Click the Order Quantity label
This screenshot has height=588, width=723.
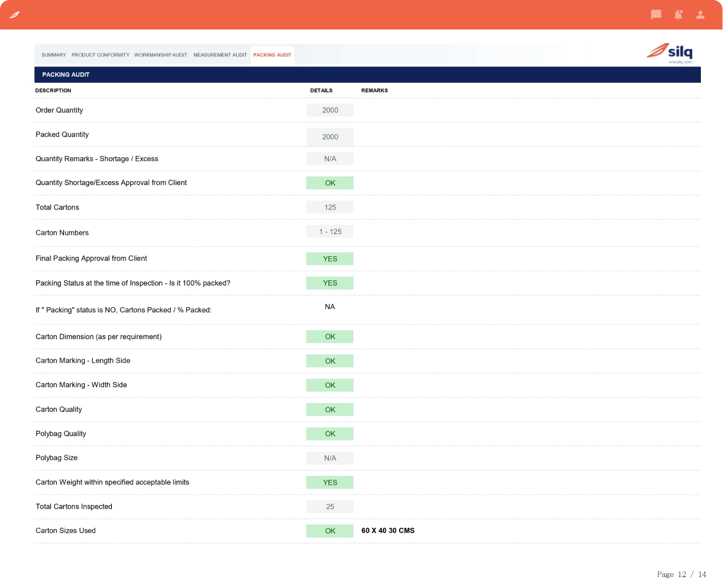click(x=59, y=110)
